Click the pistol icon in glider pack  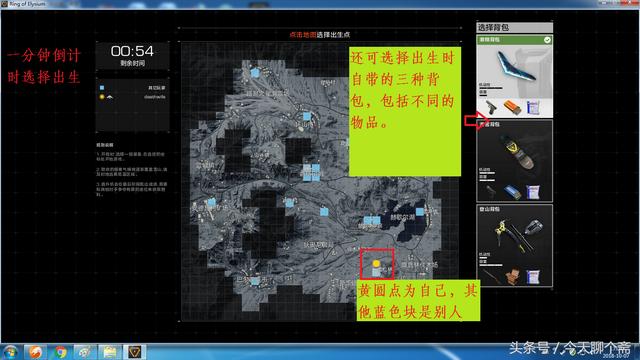tap(492, 108)
